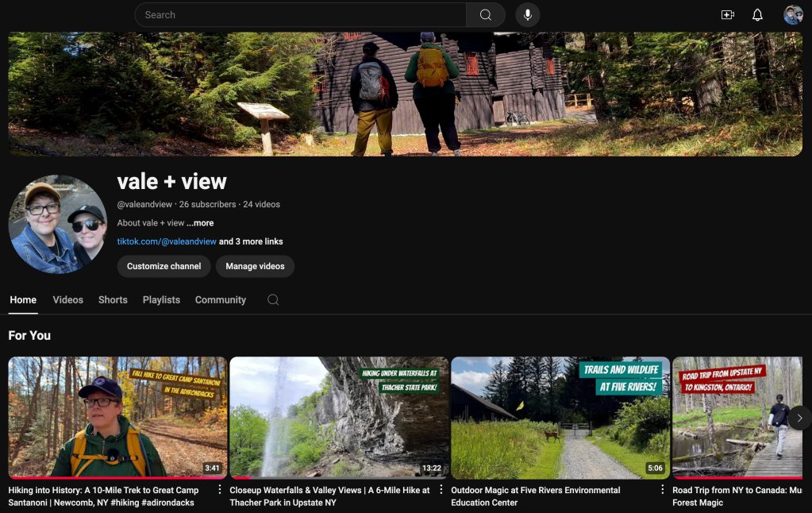Screen dimensions: 812x513
Task: Open account avatar menu in header
Action: pyautogui.click(x=792, y=15)
